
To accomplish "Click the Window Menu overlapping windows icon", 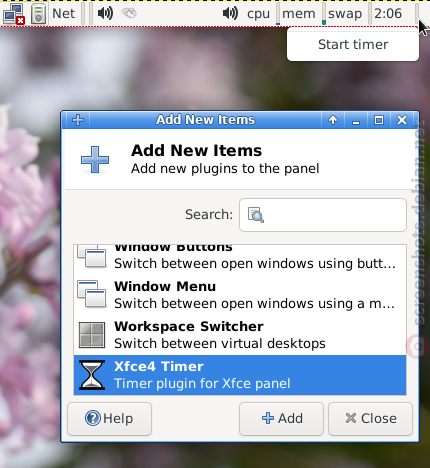I will coord(92,294).
